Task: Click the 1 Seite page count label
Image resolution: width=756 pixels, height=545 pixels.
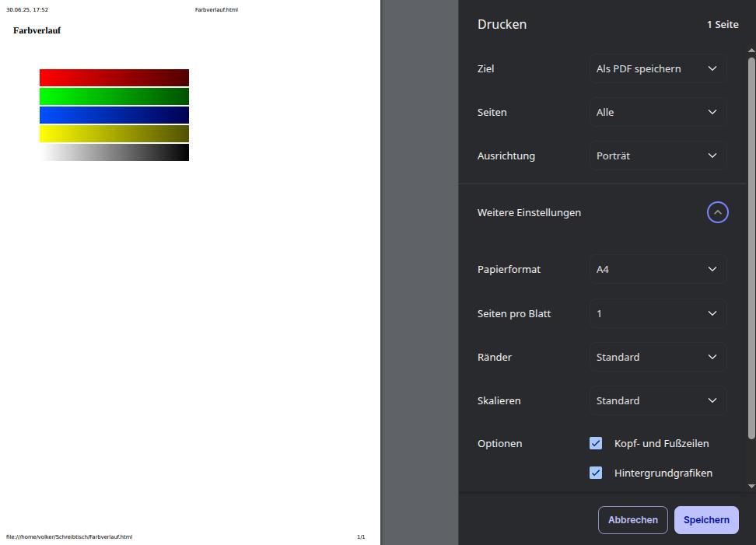Action: (x=723, y=25)
